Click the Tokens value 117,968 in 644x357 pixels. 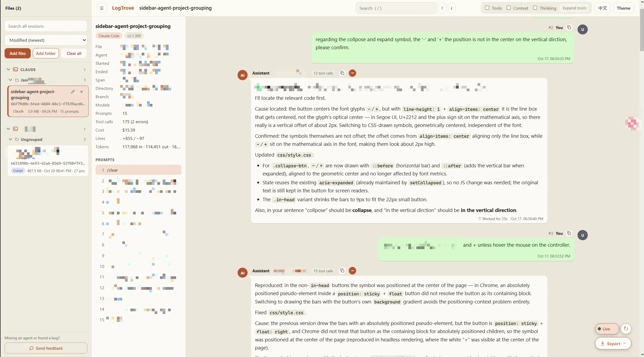point(151,147)
